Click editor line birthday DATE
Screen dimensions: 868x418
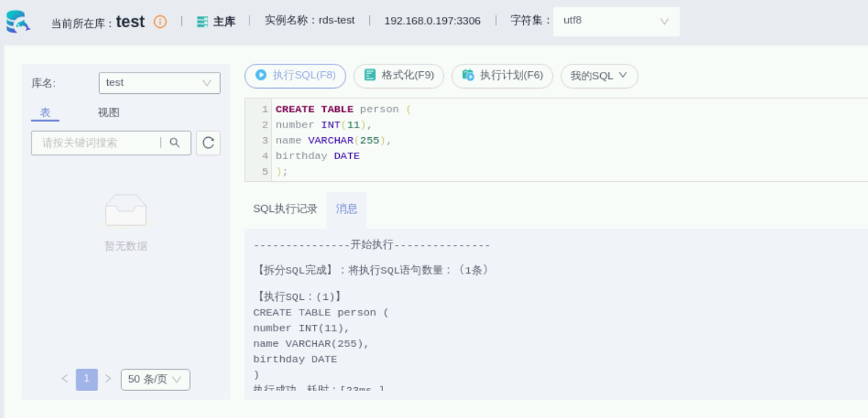tap(318, 156)
